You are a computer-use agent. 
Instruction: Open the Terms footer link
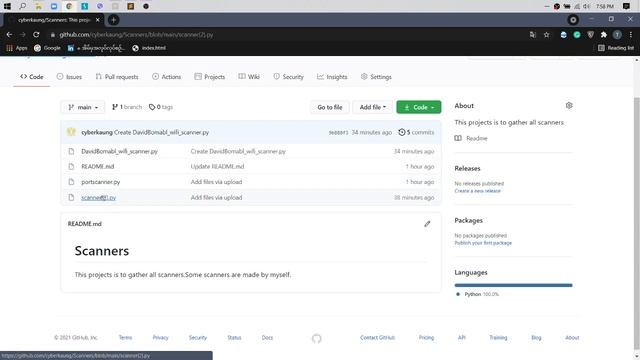click(125, 338)
